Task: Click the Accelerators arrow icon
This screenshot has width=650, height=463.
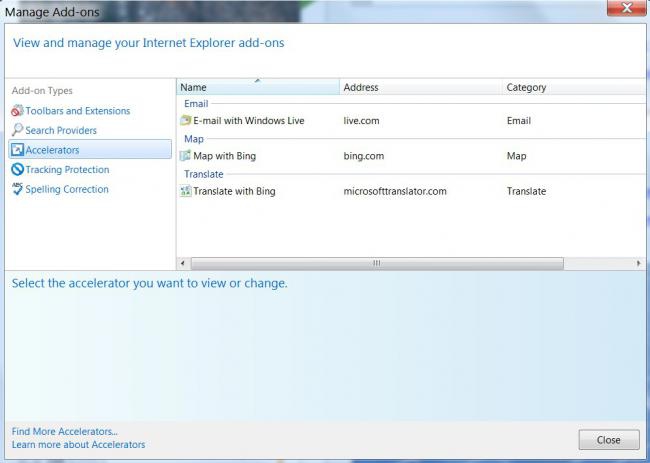Action: [x=17, y=150]
